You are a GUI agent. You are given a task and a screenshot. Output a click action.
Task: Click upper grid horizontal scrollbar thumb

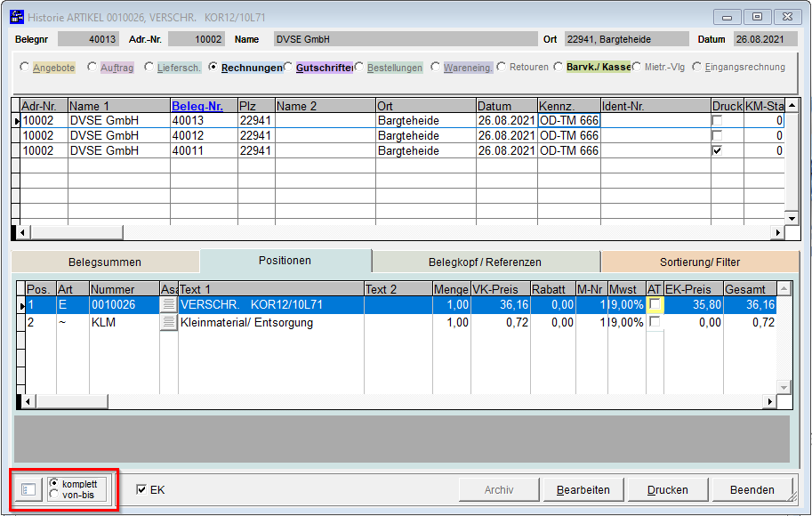(x=76, y=232)
